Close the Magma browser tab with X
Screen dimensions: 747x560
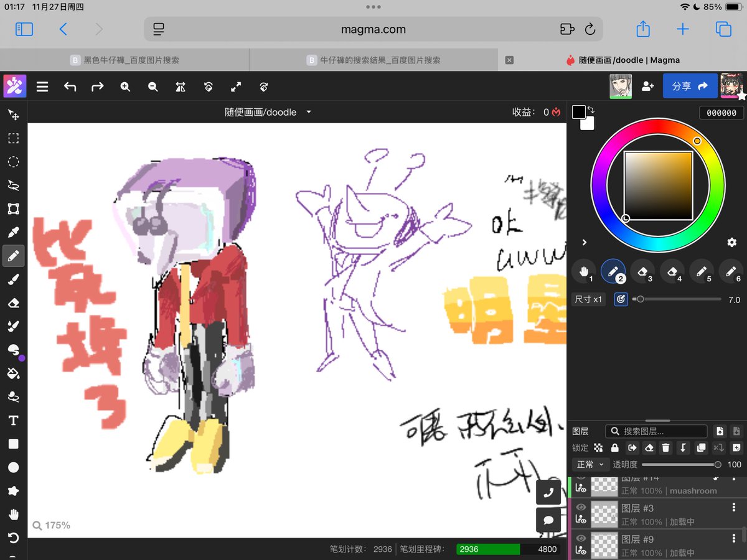(x=509, y=60)
